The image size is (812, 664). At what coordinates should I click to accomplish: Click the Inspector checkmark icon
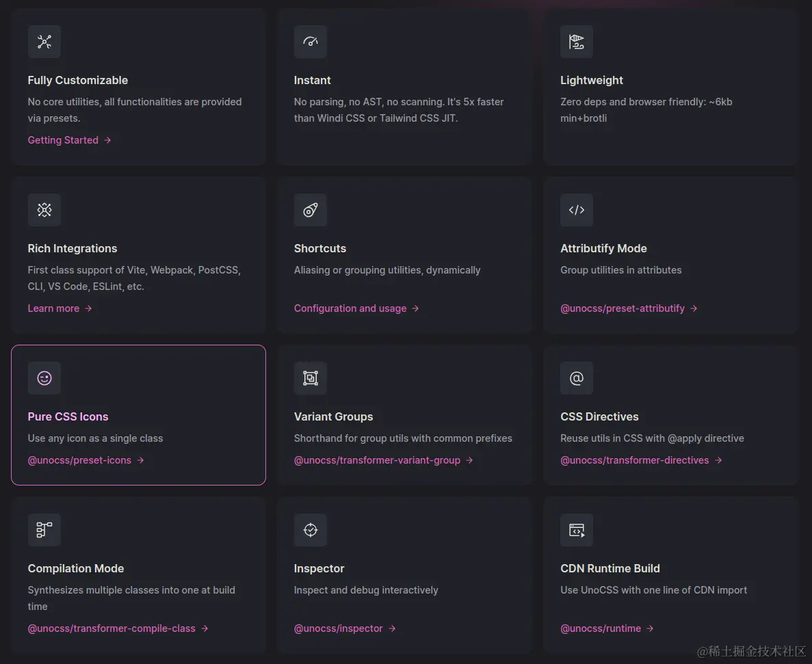point(311,530)
